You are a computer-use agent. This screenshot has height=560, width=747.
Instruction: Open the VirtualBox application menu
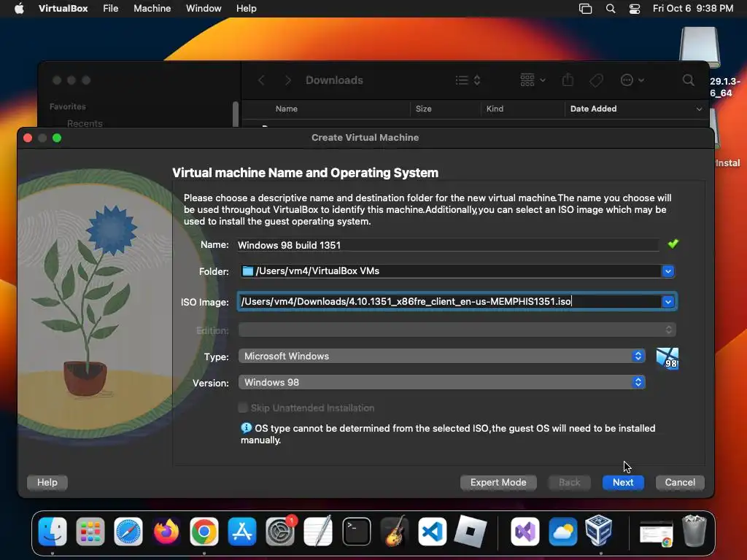[x=63, y=9]
